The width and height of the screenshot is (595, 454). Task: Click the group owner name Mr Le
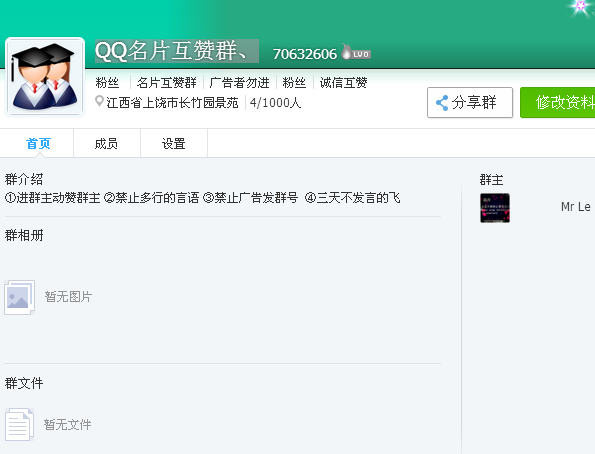point(576,207)
